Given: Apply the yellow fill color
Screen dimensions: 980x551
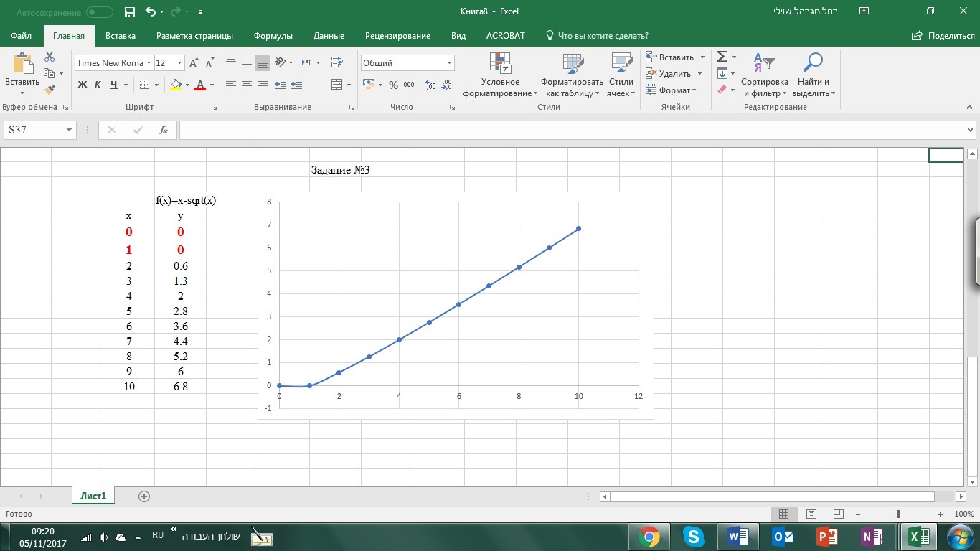Looking at the screenshot, I should tap(176, 85).
